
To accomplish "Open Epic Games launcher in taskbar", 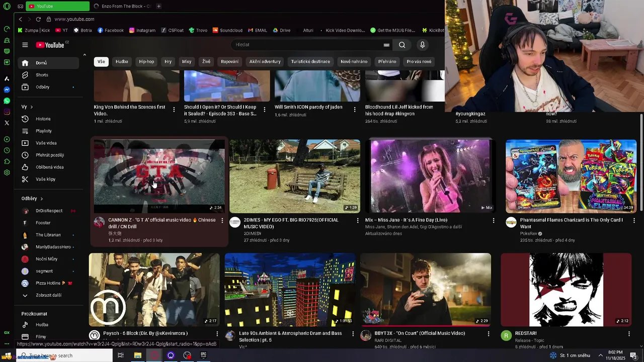I will click(x=204, y=355).
